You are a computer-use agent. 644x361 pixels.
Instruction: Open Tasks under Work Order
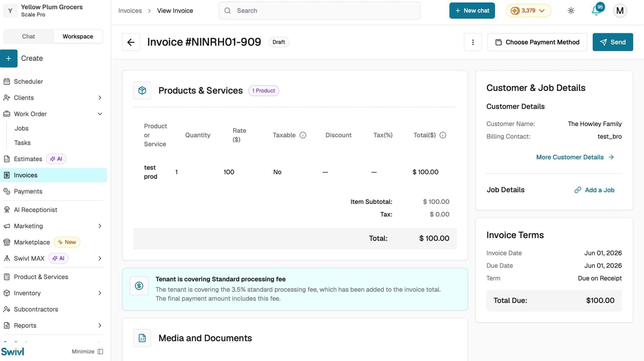(22, 143)
